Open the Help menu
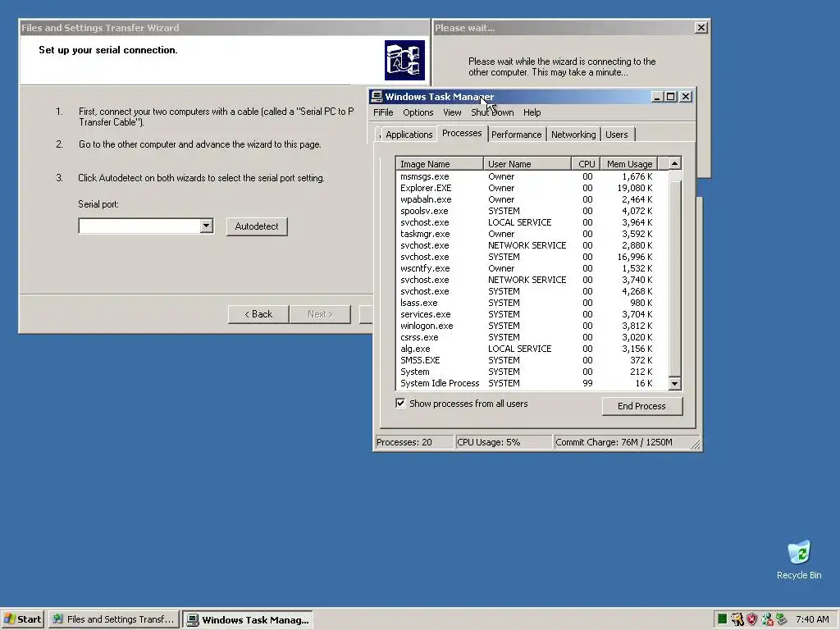The width and height of the screenshot is (840, 630). point(532,112)
